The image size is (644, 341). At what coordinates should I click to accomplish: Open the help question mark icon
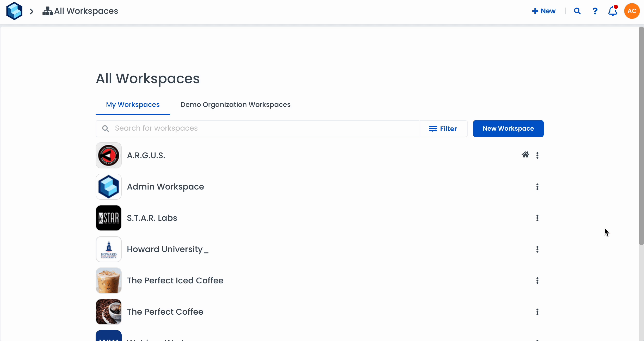click(x=595, y=11)
